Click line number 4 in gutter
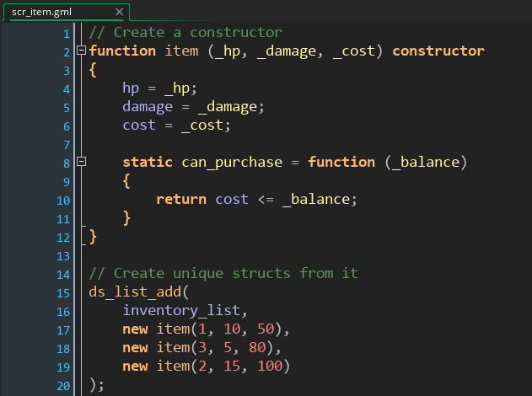 tap(67, 89)
